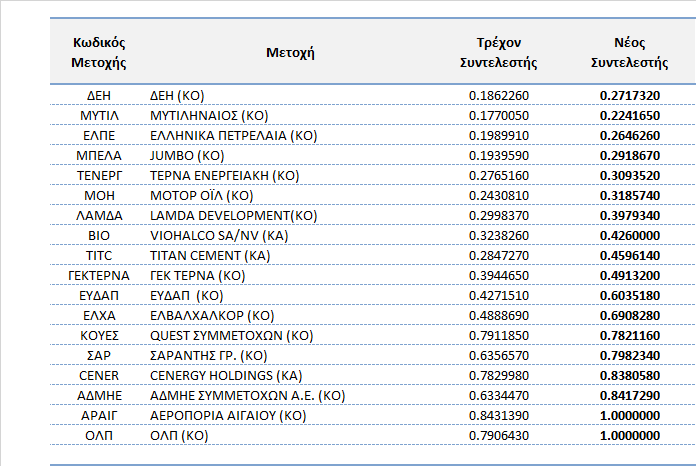The height and width of the screenshot is (466, 696).
Task: Select the new coefficient value 0.4260000
Action: [x=629, y=235]
